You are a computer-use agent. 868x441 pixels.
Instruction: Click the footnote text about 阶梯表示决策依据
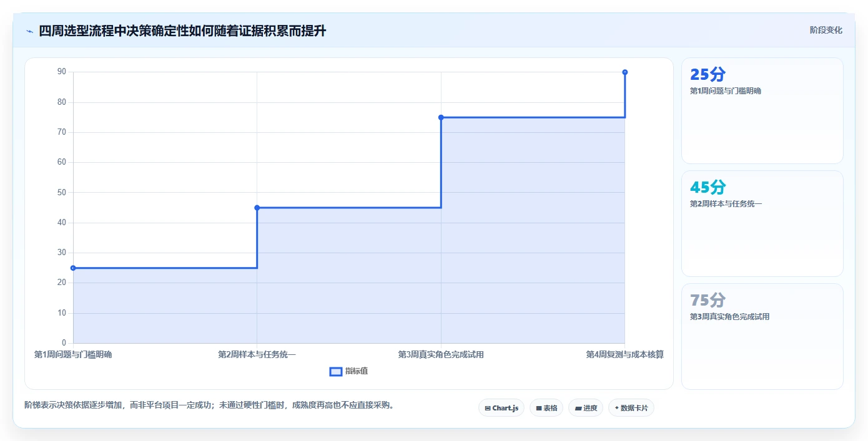point(209,405)
